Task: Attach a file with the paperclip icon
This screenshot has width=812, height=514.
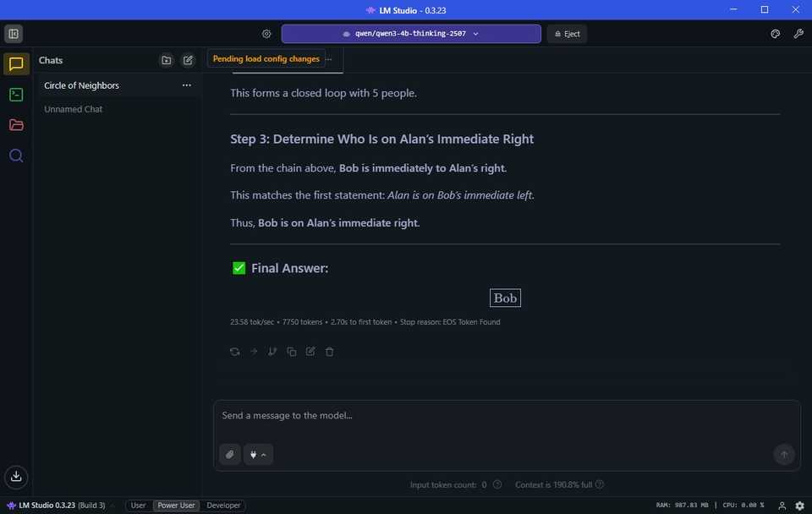Action: [x=230, y=455]
